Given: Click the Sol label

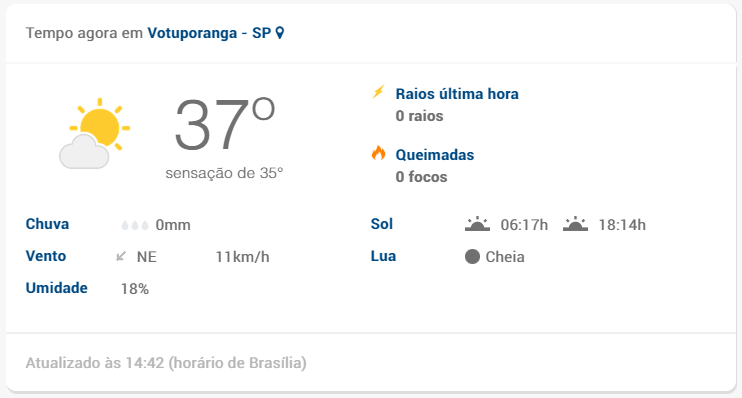Looking at the screenshot, I should coord(382,224).
